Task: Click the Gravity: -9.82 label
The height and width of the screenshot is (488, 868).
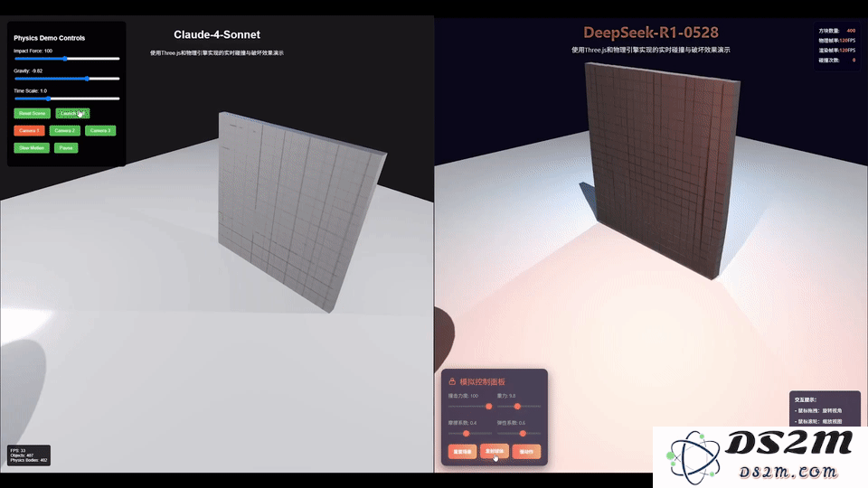Action: tap(28, 70)
